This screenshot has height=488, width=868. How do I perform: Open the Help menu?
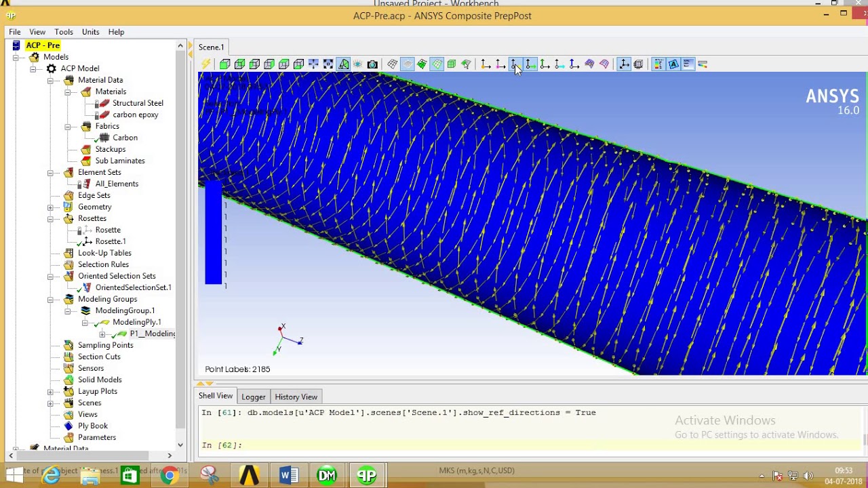tap(116, 32)
